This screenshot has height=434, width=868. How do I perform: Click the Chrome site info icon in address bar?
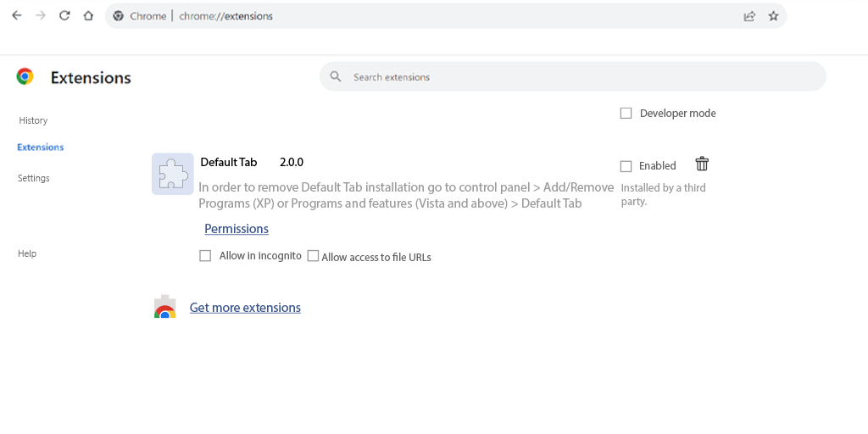coord(118,16)
